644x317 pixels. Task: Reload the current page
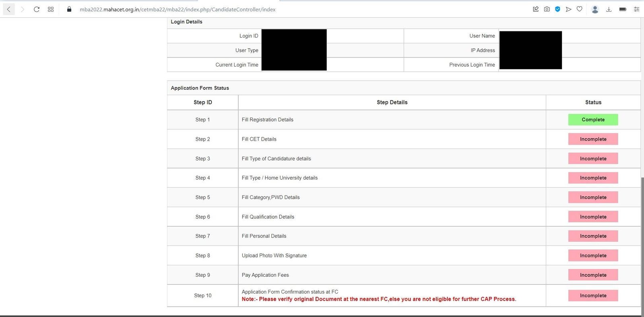pos(37,9)
